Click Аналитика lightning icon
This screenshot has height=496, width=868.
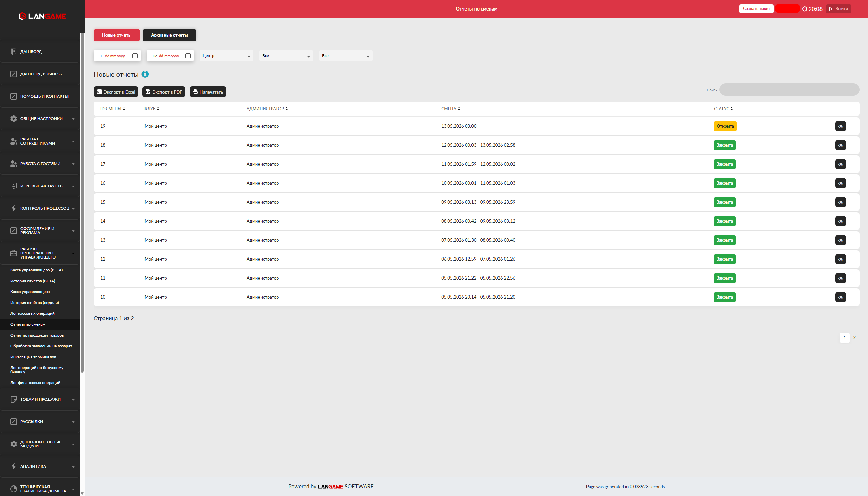pos(13,466)
